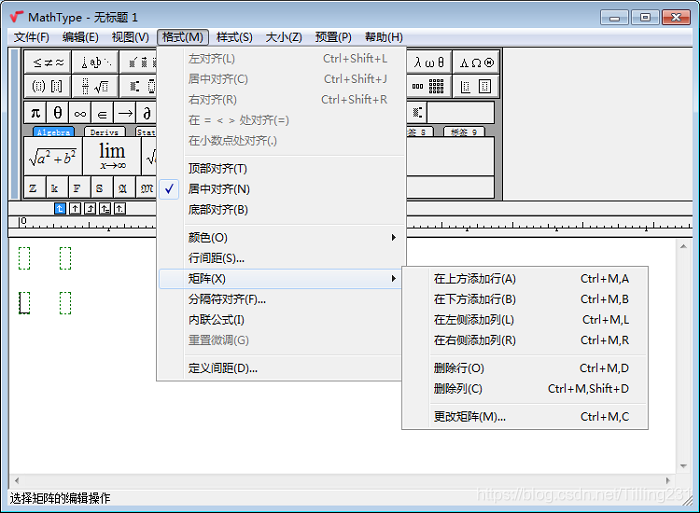Choose the checked 居中对齐(N) option
Screen dimensions: 700x513
point(282,189)
